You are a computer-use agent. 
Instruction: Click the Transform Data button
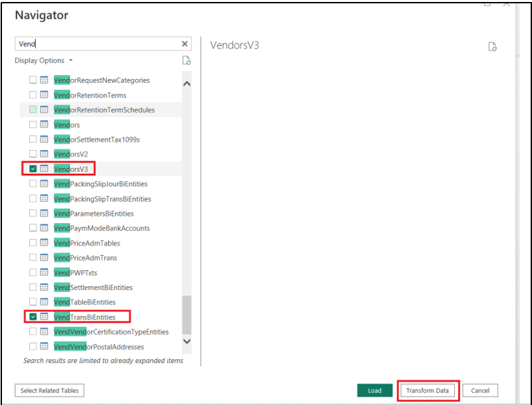428,390
